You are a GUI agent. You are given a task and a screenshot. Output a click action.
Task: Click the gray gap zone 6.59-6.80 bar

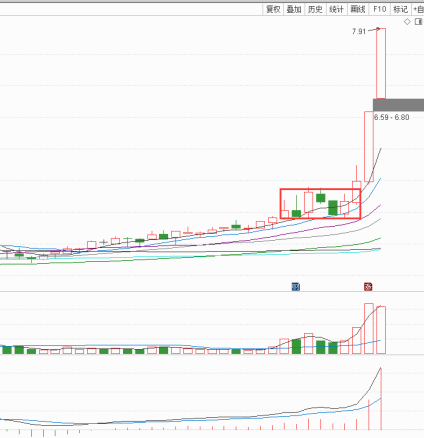(x=398, y=105)
